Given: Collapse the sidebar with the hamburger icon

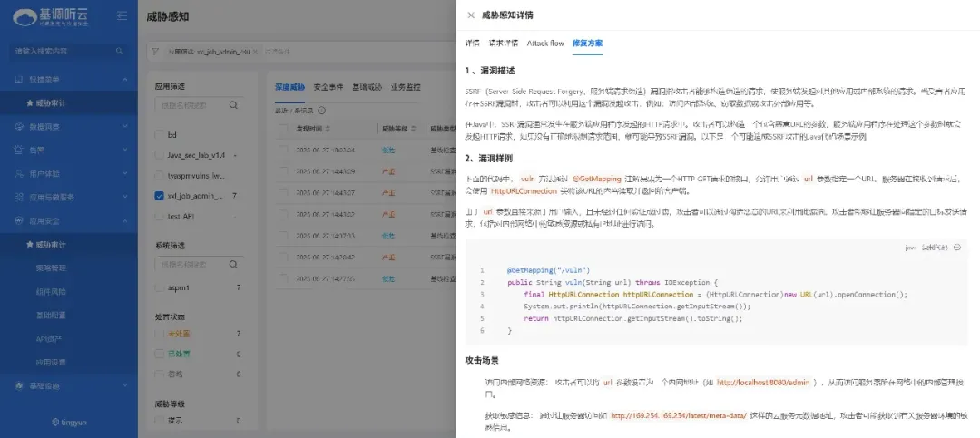Looking at the screenshot, I should (122, 16).
